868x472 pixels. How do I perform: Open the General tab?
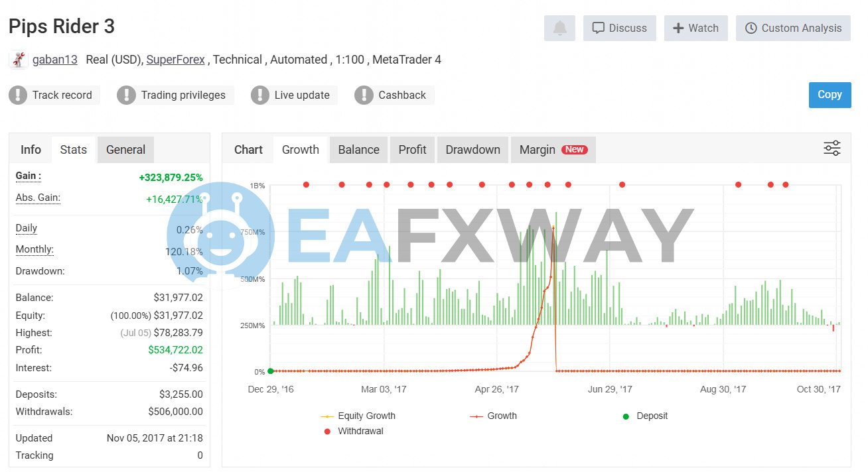[125, 150]
